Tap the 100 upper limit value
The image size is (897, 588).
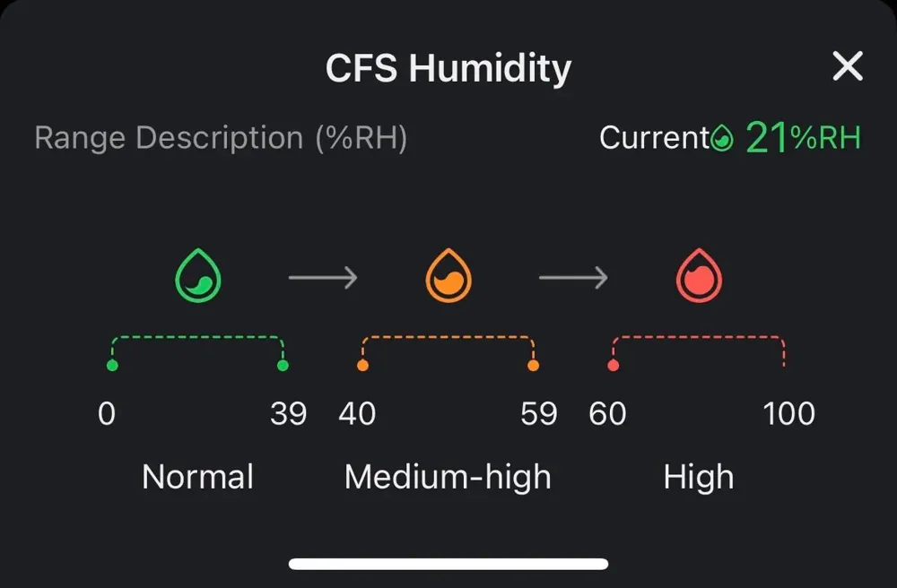[x=788, y=414]
